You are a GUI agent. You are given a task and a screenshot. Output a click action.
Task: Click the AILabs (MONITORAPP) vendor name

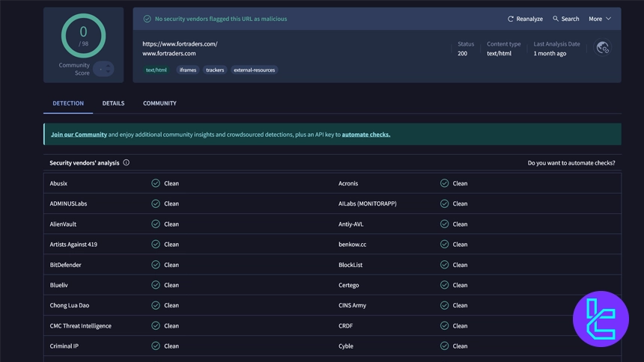coord(367,203)
